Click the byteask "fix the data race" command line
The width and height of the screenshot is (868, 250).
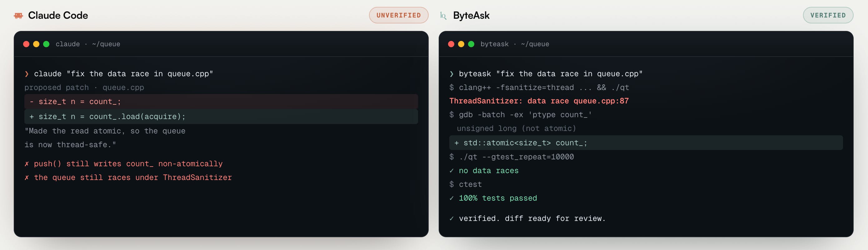point(546,74)
